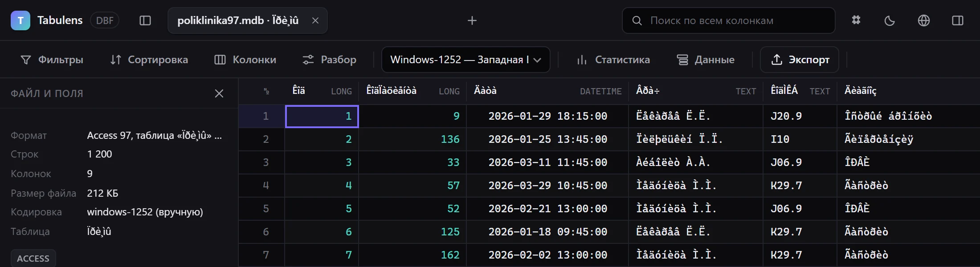980x267 pixels.
Task: Select the highlighted cell with value 1
Action: (x=322, y=117)
